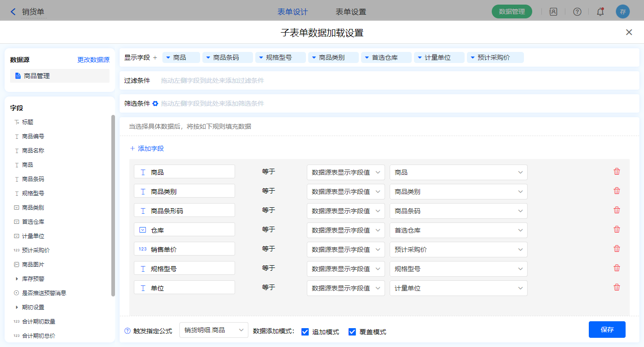Screen dimensions: 644x347
Task: Switch to the 表单设计 tab
Action: [293, 12]
